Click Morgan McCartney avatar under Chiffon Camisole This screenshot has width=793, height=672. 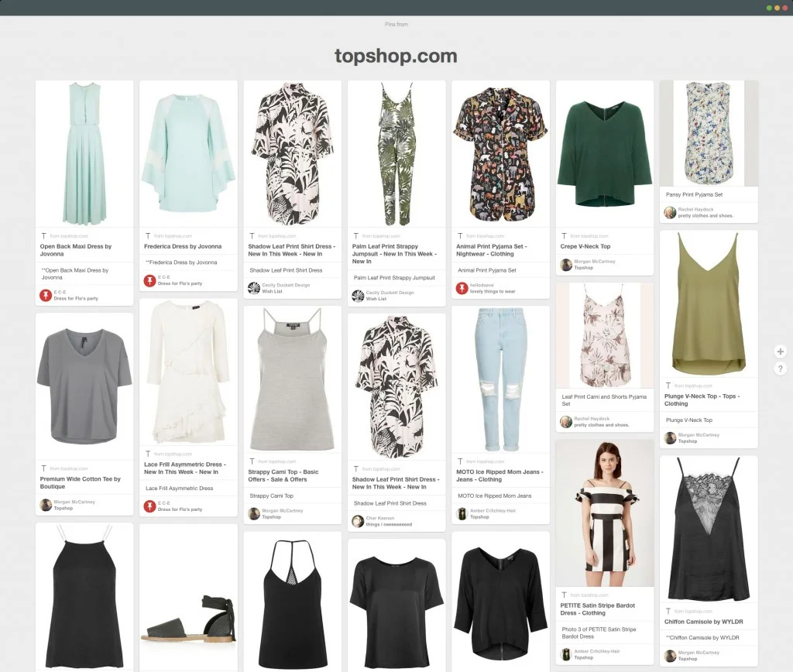click(670, 656)
